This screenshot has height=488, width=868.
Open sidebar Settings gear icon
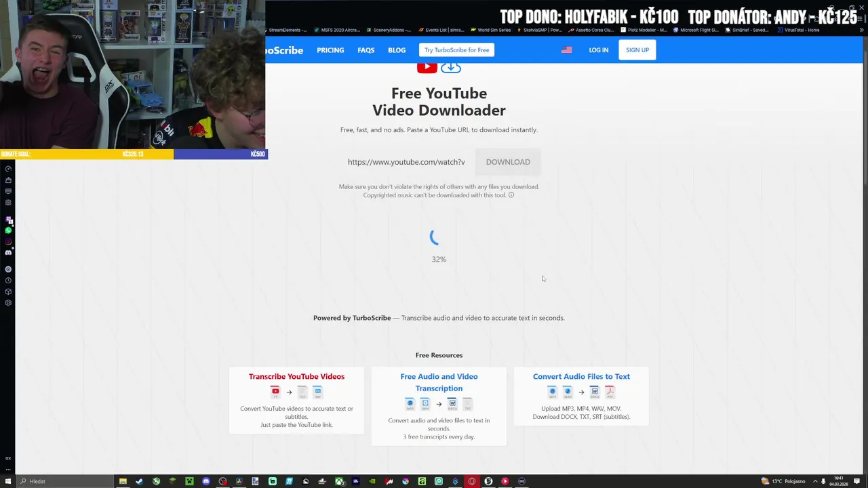(8, 303)
